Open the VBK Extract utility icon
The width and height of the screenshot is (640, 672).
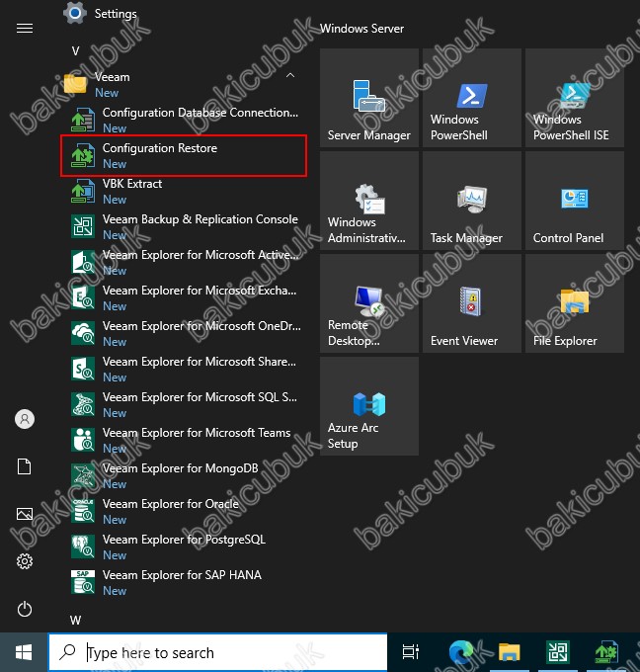coord(83,191)
